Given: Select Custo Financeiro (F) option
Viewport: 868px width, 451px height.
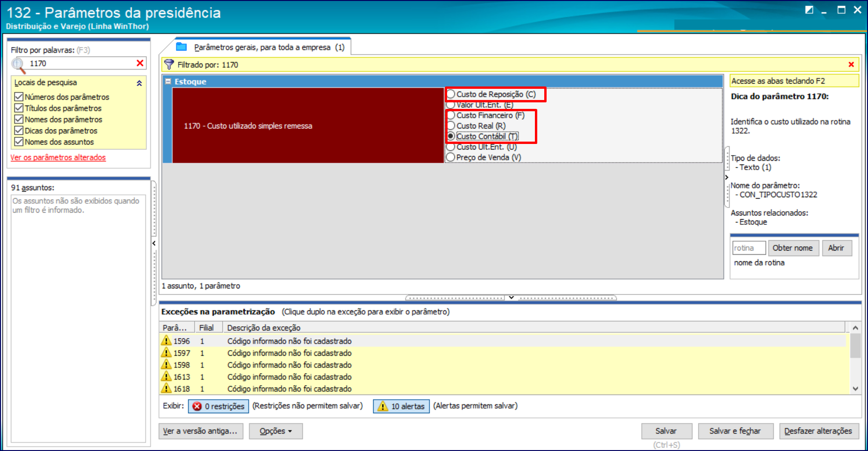Looking at the screenshot, I should 451,115.
